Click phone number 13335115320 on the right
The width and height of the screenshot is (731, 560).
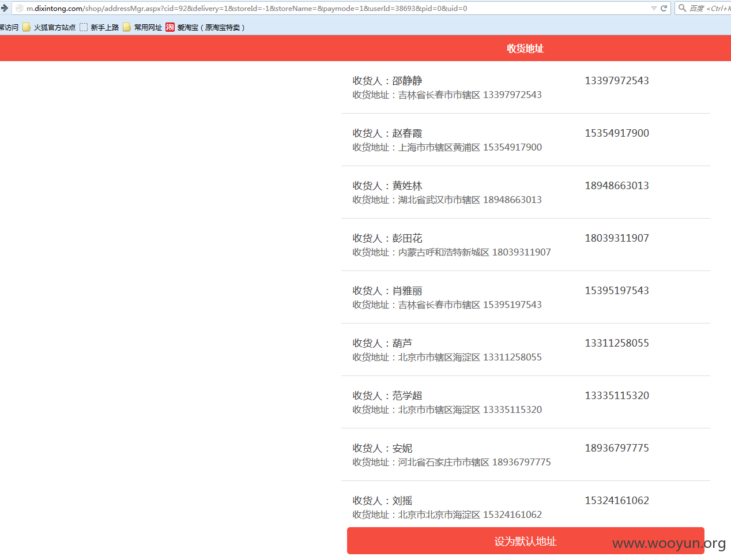(x=617, y=396)
